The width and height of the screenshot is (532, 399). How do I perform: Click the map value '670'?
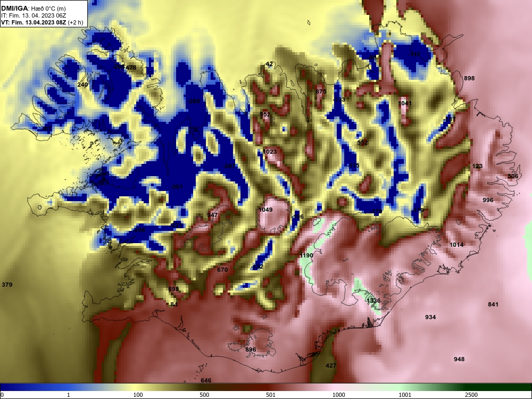coord(222,270)
